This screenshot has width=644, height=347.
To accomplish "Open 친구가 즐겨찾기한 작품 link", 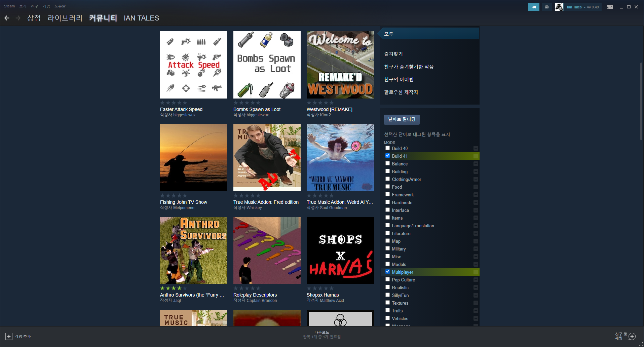I will point(409,67).
